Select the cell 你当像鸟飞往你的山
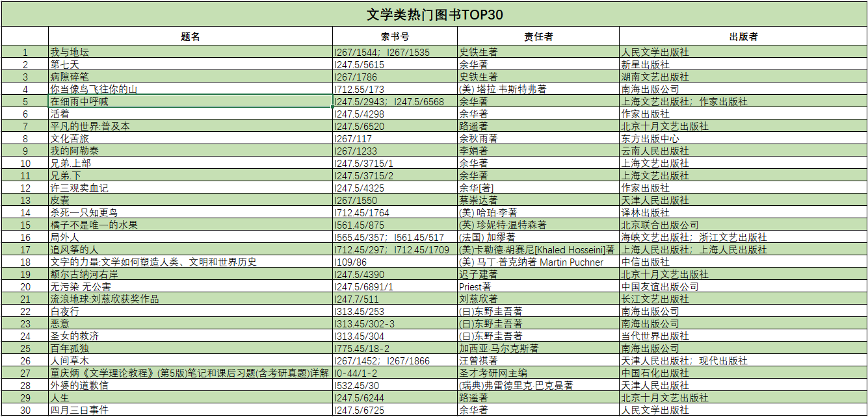 tap(191, 90)
